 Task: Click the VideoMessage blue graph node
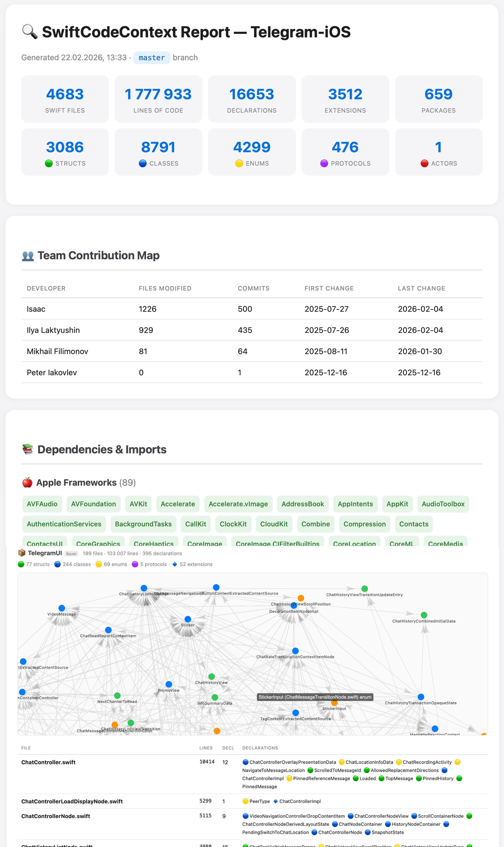pos(62,608)
